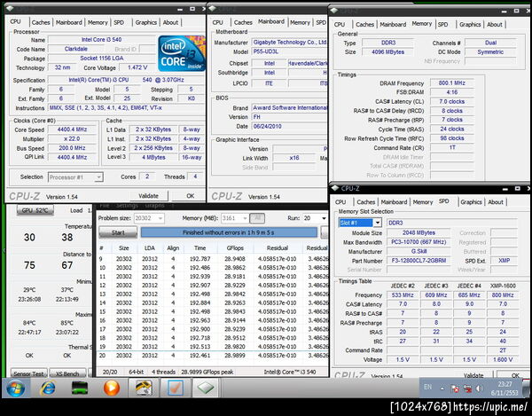Screen dimensions: 532x416
Task: Click the XS Bench button
Action: (x=67, y=373)
